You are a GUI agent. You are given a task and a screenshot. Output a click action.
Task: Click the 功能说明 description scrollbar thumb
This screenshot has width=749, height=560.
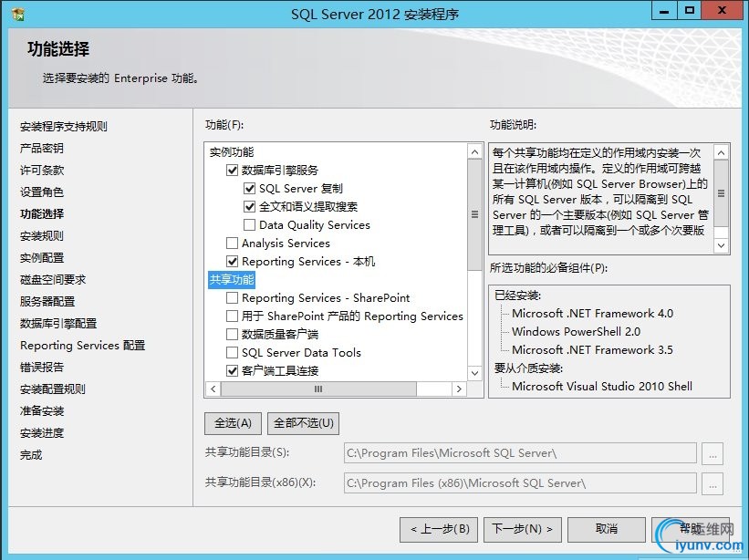(721, 193)
